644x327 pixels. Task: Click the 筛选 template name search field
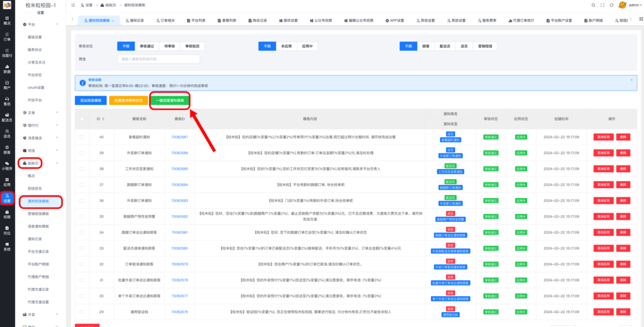pos(158,59)
